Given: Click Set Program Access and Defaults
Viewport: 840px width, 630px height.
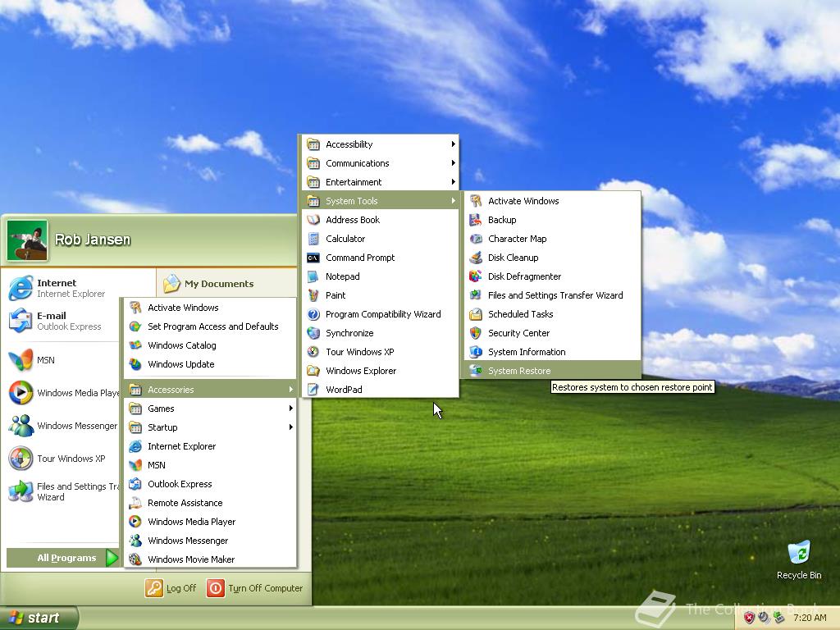Looking at the screenshot, I should point(210,326).
